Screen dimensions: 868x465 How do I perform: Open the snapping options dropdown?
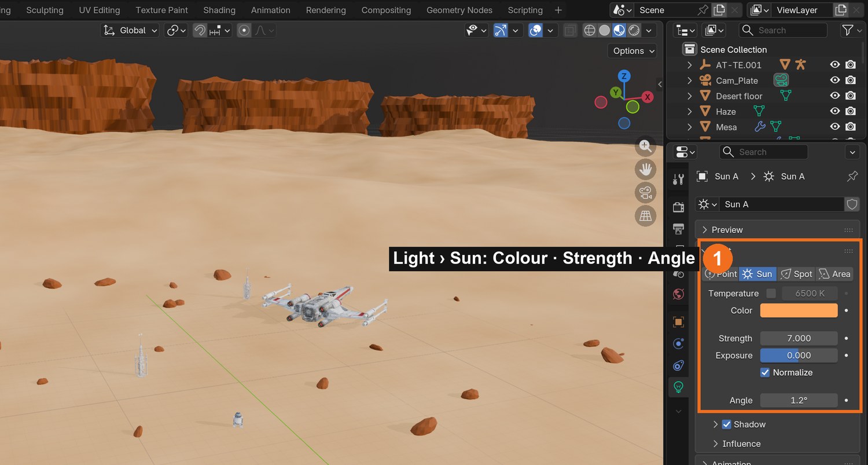coord(220,30)
